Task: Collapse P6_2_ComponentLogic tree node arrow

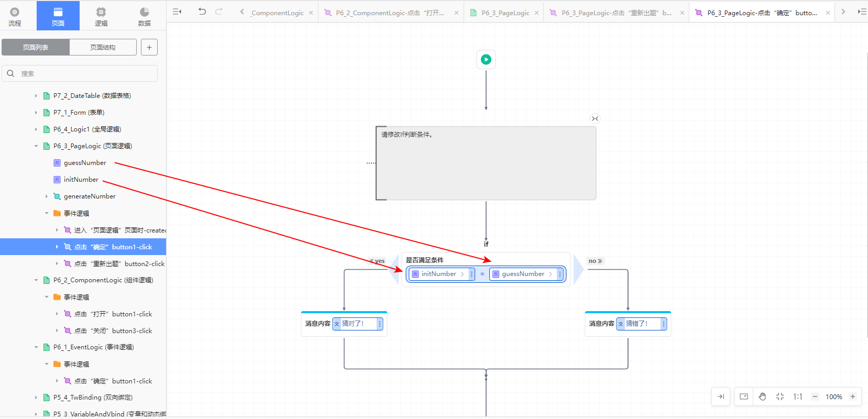Action: [x=36, y=280]
